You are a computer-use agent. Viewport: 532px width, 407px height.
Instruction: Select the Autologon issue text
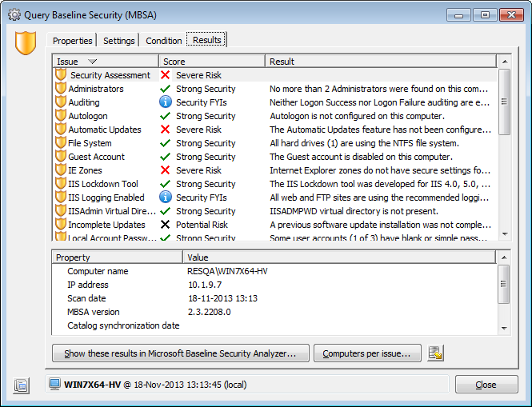(x=88, y=116)
